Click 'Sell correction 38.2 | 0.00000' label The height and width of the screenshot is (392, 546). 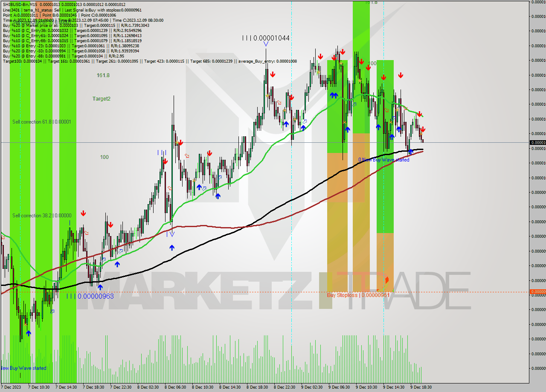pos(42,216)
